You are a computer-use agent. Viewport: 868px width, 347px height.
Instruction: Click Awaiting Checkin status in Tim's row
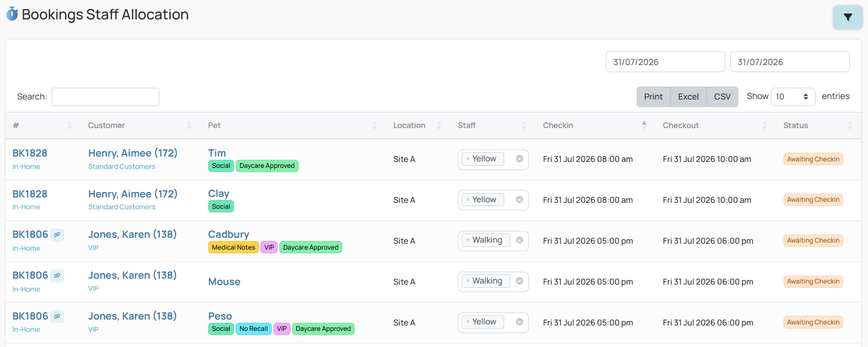pyautogui.click(x=813, y=159)
